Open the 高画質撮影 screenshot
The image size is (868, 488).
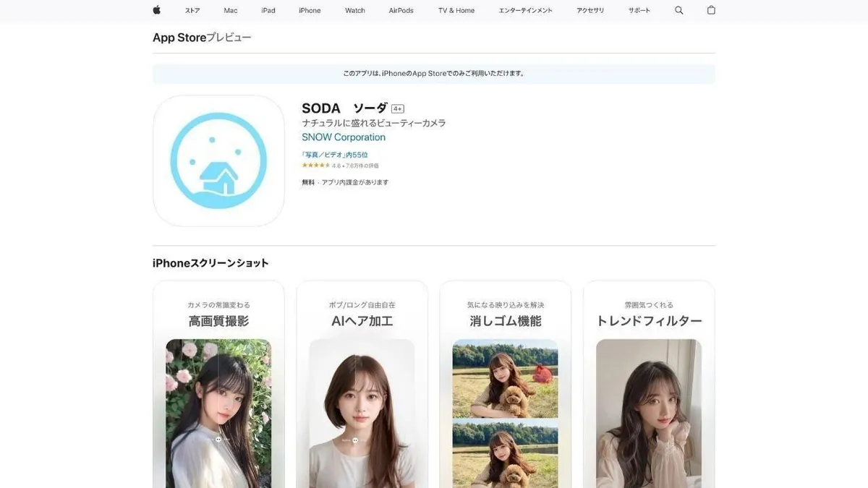point(218,384)
